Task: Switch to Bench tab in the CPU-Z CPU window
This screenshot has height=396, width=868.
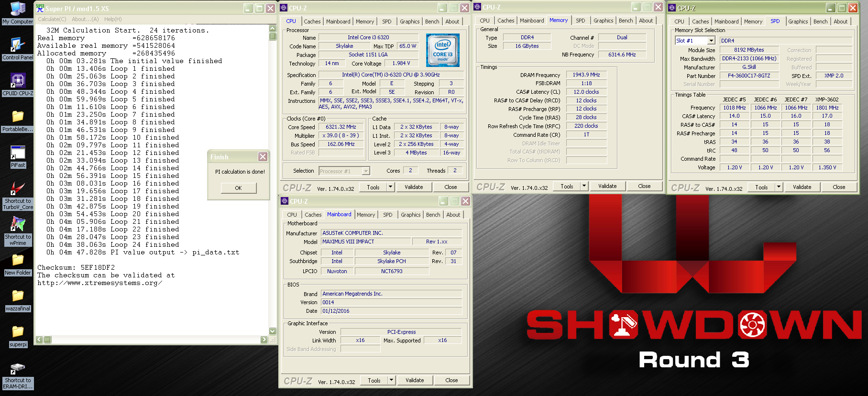Action: click(x=432, y=22)
